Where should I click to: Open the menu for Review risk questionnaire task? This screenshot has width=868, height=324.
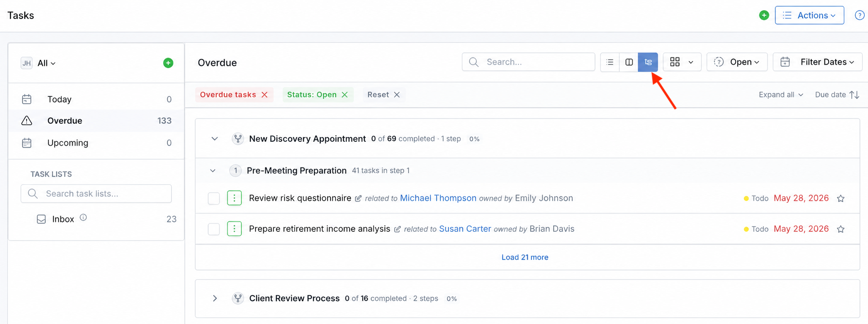pyautogui.click(x=235, y=198)
